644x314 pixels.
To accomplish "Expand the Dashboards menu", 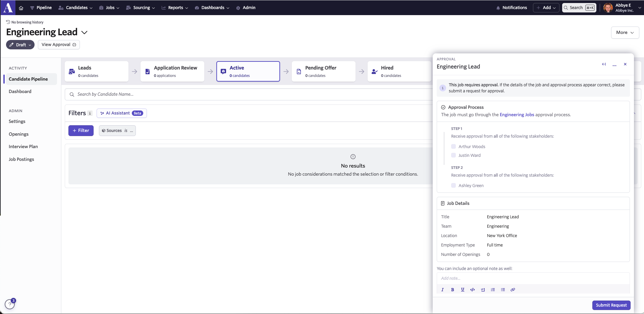I will tap(212, 8).
